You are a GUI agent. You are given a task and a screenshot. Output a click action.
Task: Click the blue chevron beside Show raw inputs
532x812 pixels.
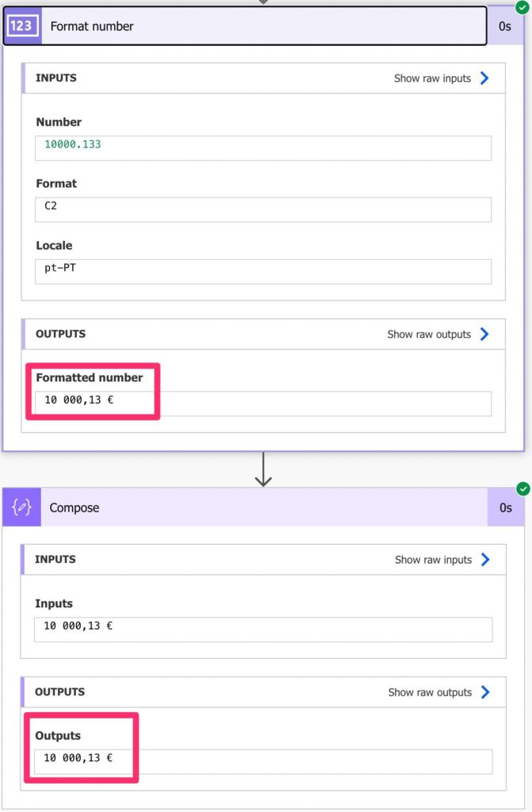484,78
